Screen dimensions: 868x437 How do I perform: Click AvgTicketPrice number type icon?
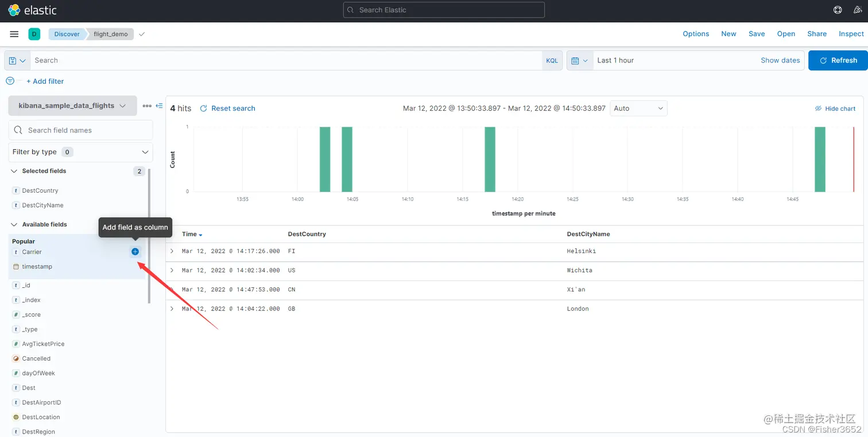pos(16,344)
